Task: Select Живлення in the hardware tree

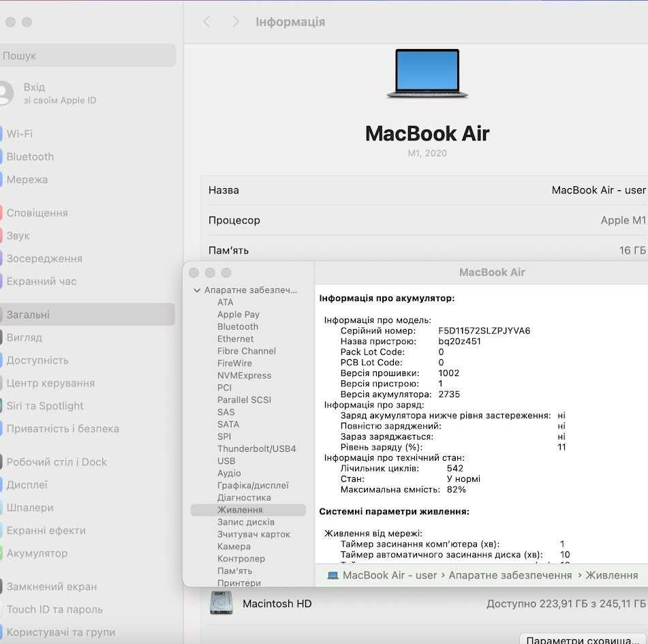Action: coord(248,510)
